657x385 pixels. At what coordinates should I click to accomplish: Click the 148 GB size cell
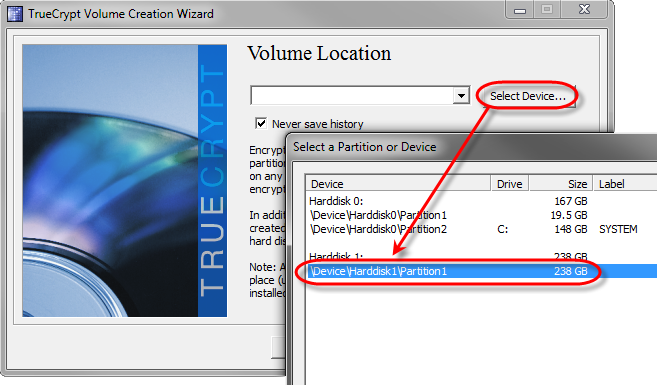pyautogui.click(x=571, y=229)
